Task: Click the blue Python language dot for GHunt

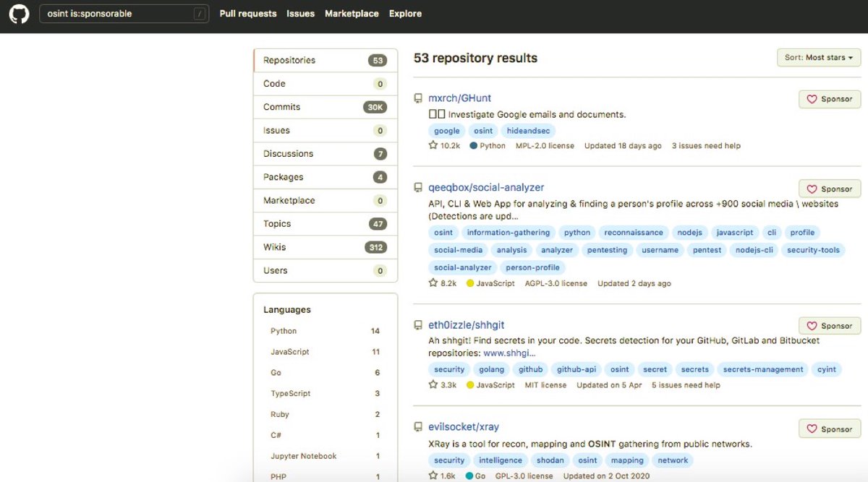Action: click(x=473, y=145)
